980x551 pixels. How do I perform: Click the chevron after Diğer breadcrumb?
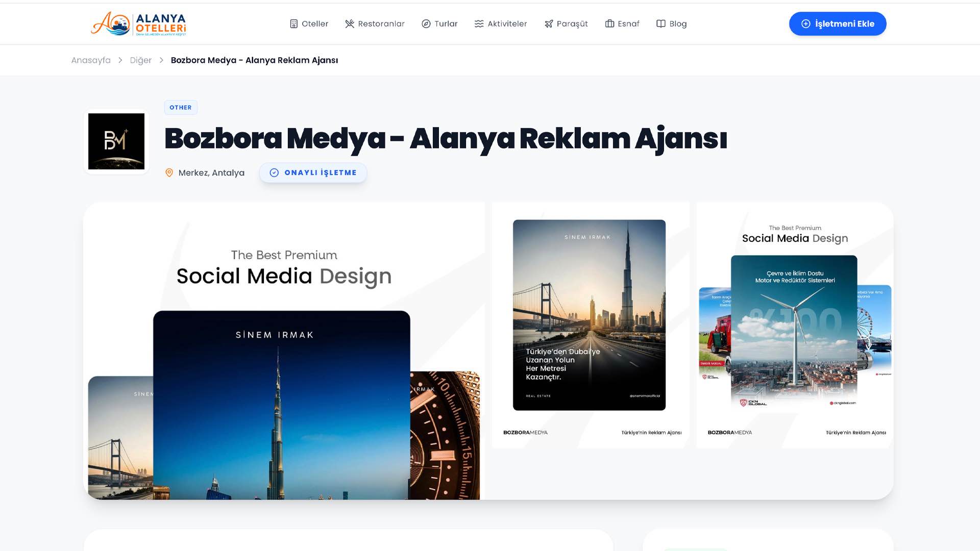(161, 60)
